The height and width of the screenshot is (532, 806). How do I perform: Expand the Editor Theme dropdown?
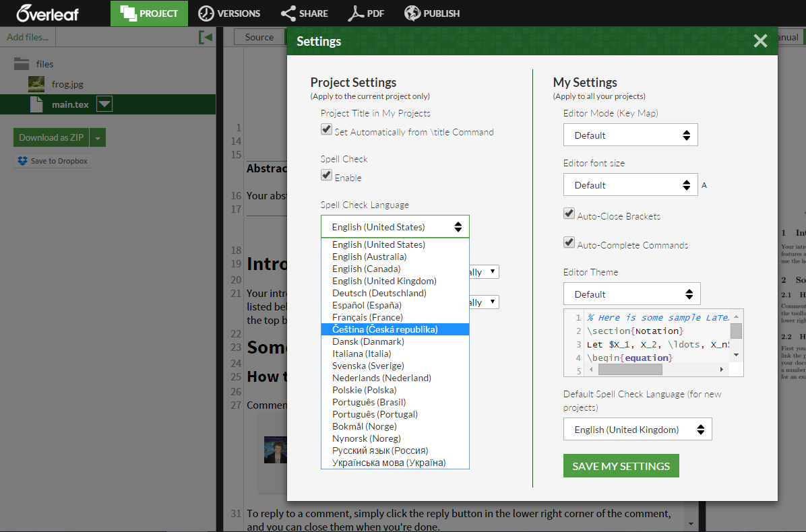[x=631, y=294]
